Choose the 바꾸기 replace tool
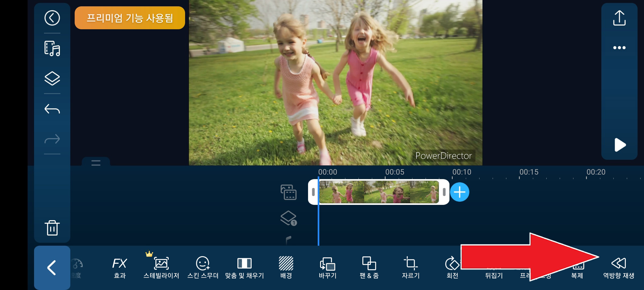 (328, 267)
